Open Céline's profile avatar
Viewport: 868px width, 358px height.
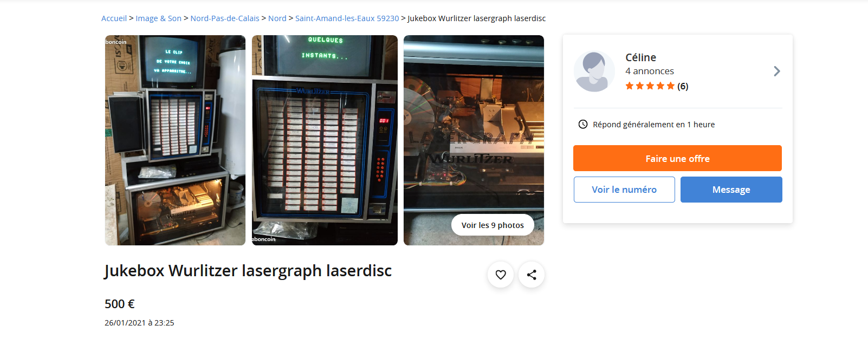point(594,71)
